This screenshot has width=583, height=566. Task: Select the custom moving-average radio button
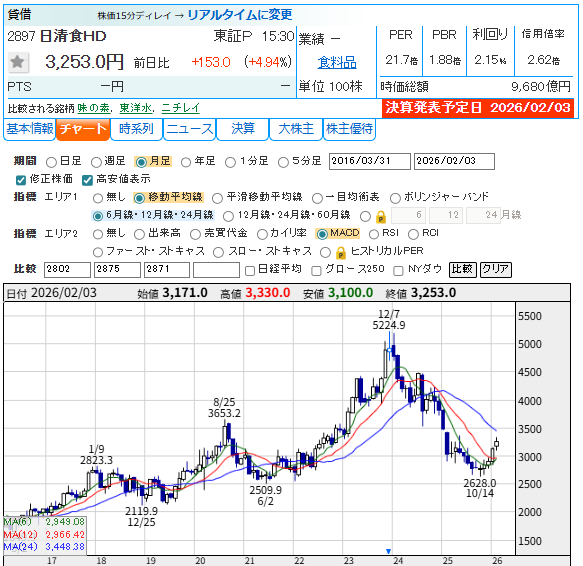coord(365,216)
